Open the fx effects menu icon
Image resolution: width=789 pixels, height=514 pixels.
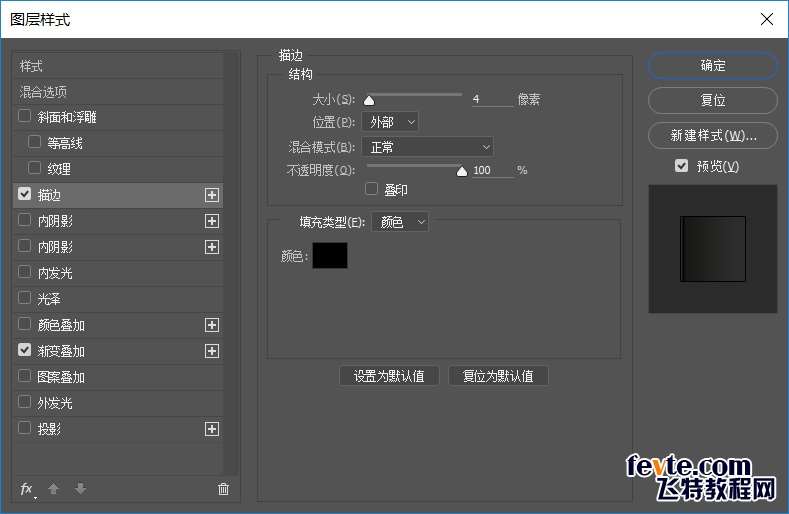(27, 489)
